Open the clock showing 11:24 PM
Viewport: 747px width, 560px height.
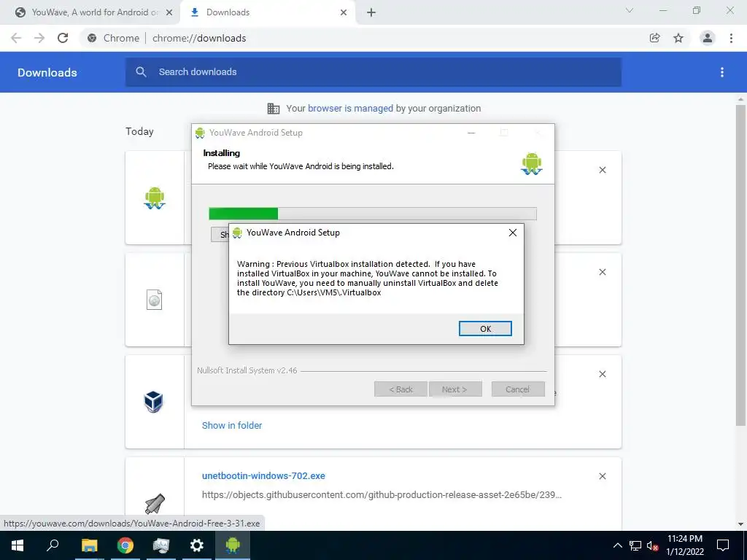684,545
